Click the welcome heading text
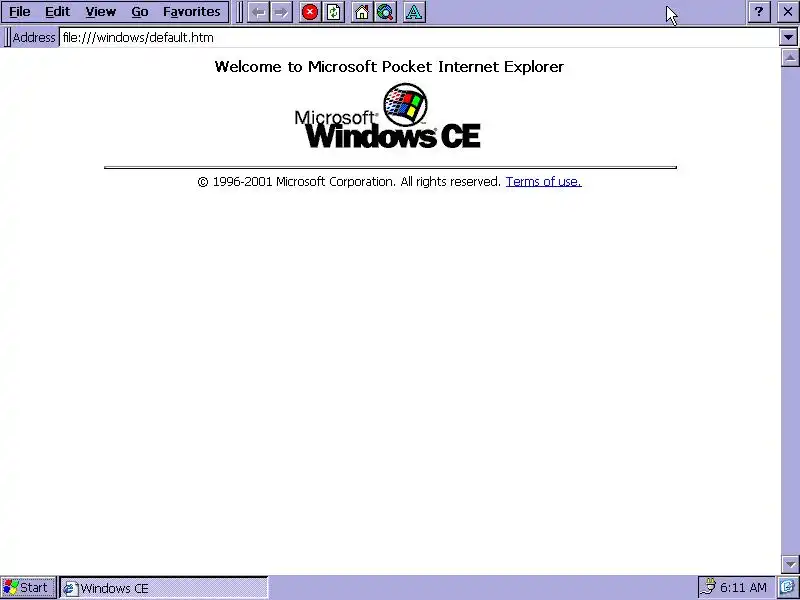800x600 pixels. (x=389, y=67)
